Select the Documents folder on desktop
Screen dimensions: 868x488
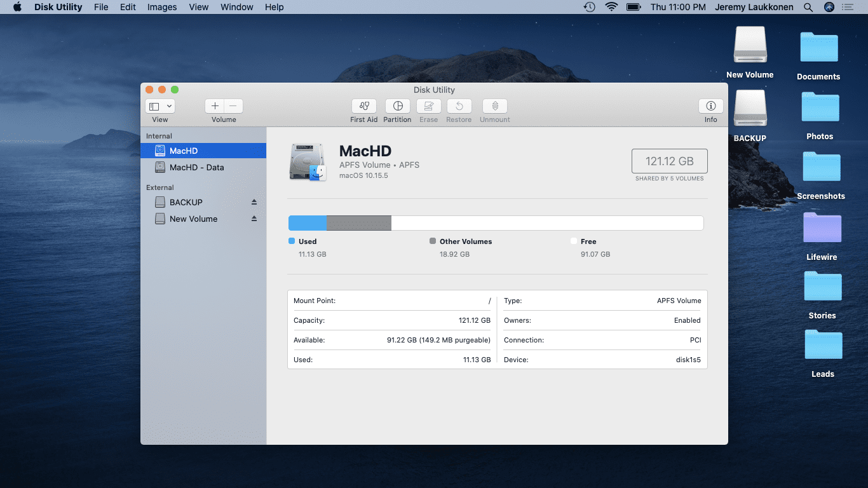[x=819, y=48]
